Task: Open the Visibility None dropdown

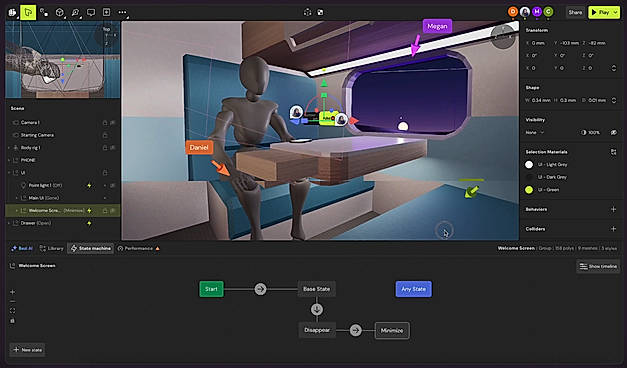Action: point(535,132)
